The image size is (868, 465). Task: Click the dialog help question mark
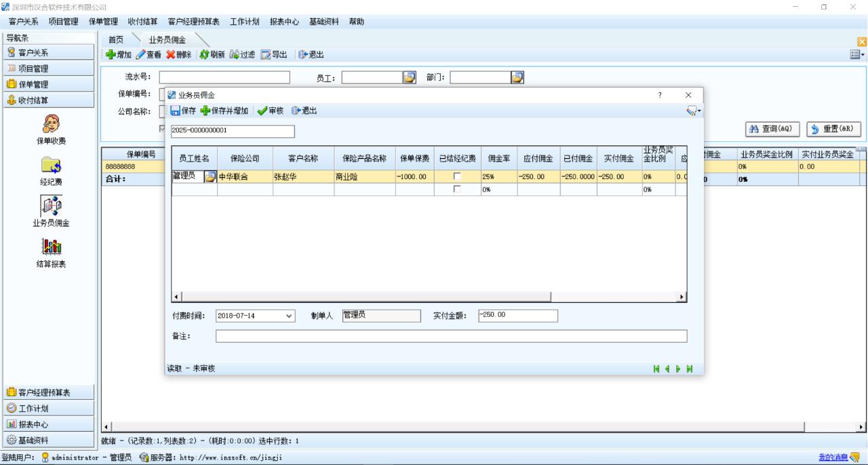point(660,95)
